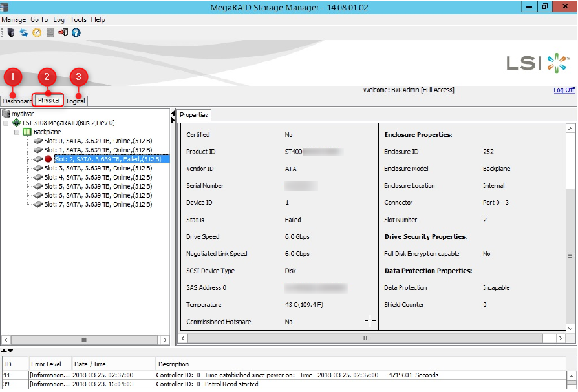Image resolution: width=578 pixels, height=392 pixels.
Task: Click the gray disk stack toolbar icon
Action: pos(50,32)
